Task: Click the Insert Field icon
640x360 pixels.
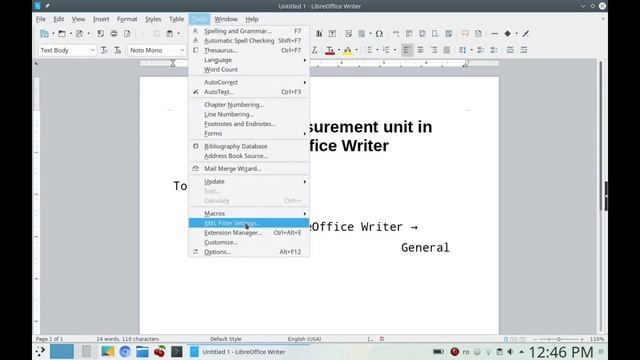Action: (x=362, y=34)
